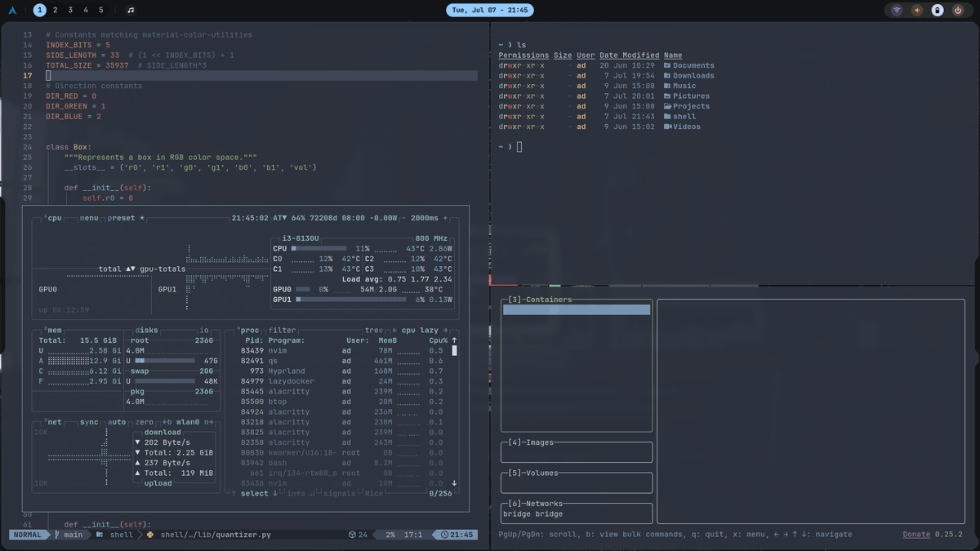The width and height of the screenshot is (980, 551).
Task: Click the power button tray icon
Action: coord(958,11)
